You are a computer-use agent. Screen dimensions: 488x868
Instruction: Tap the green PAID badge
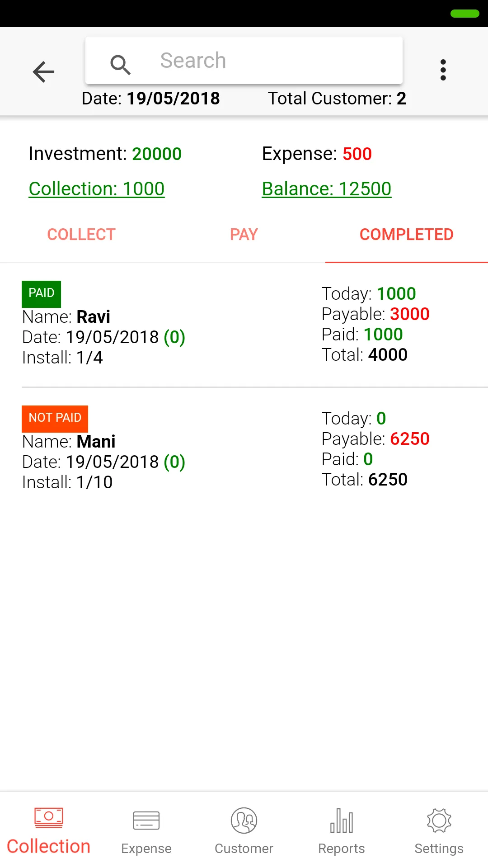[x=41, y=294]
